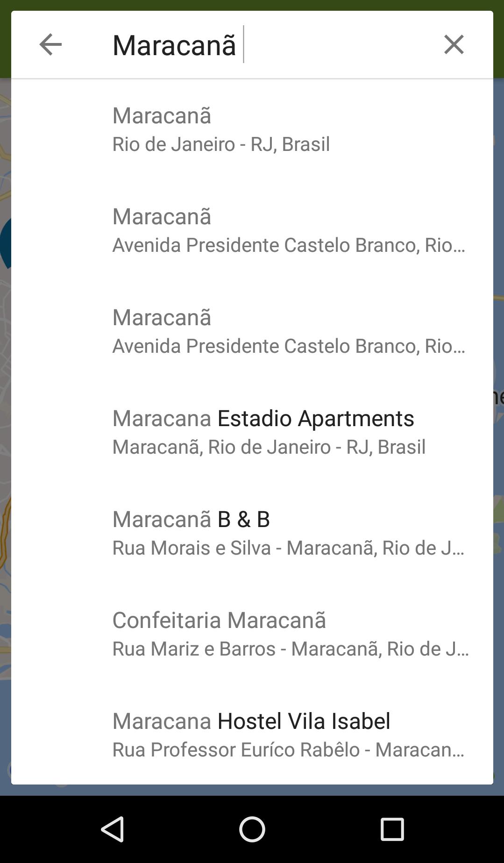
Task: Choose the second Maracanã Avenida Presidente Castelo Branco result
Action: (x=252, y=332)
